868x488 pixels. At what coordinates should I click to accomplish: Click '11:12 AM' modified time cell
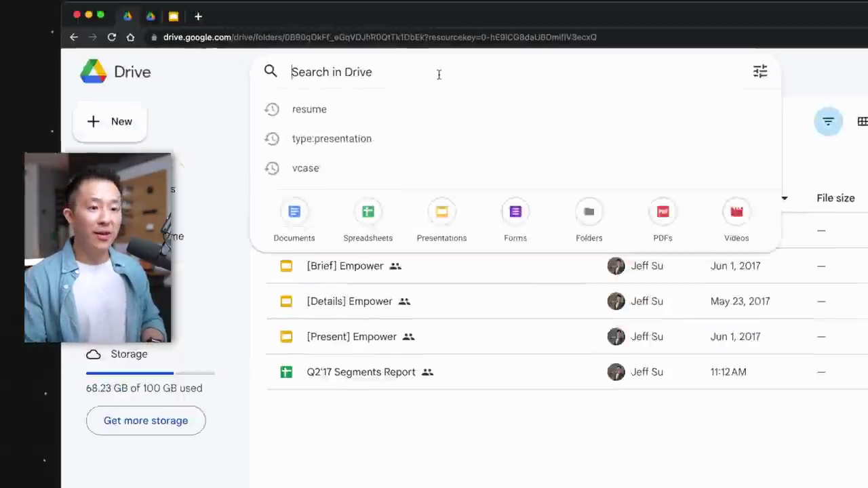728,372
